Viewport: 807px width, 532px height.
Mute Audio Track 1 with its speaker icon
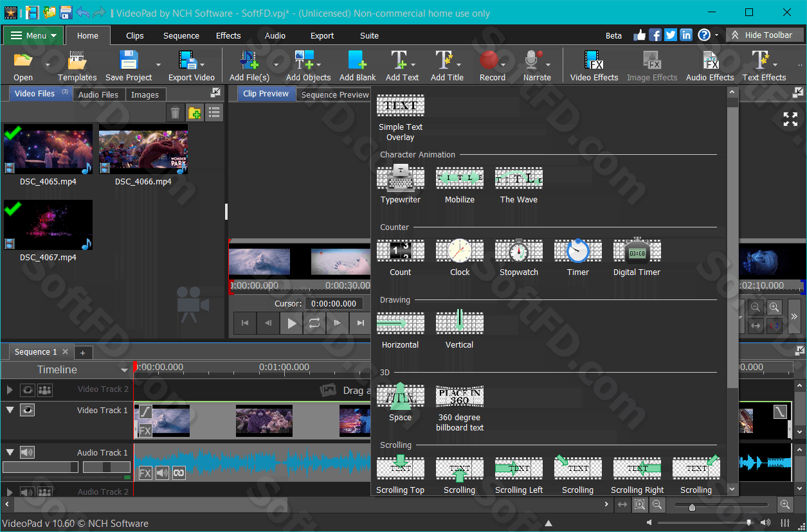27,452
